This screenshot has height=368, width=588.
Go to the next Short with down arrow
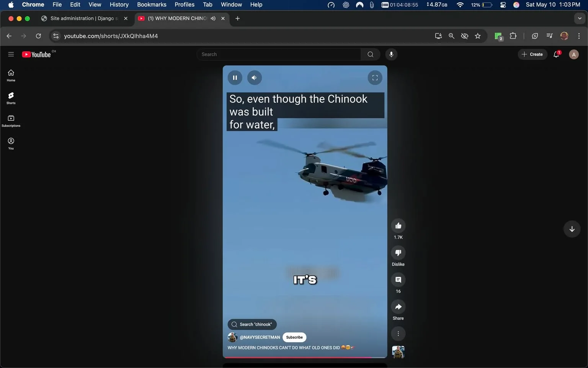572,229
